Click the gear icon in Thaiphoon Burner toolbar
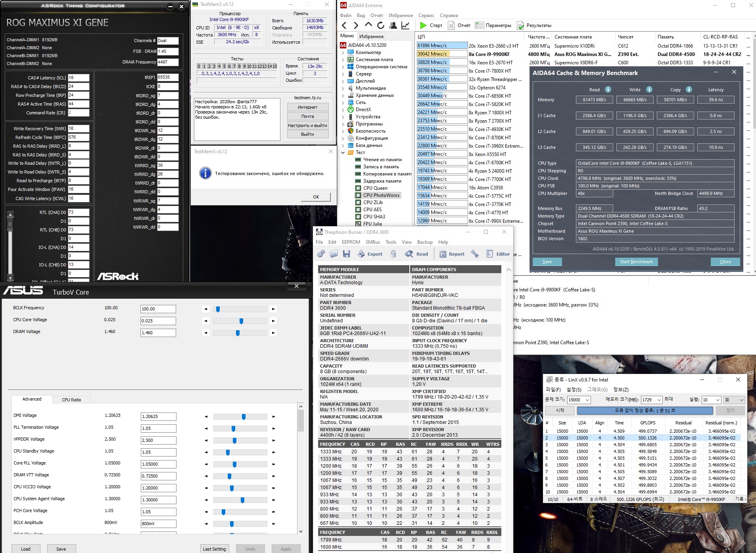Screen dimensions: 756x553 pos(321,254)
